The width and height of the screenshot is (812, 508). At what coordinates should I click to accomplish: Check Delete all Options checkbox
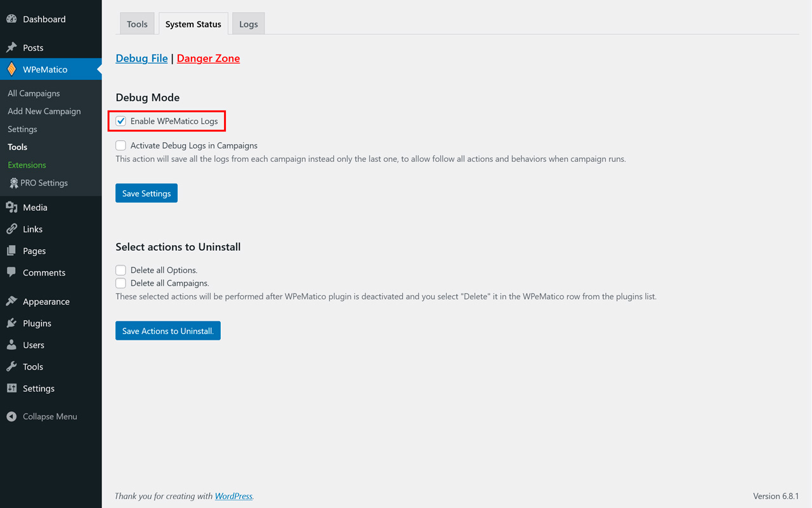121,270
